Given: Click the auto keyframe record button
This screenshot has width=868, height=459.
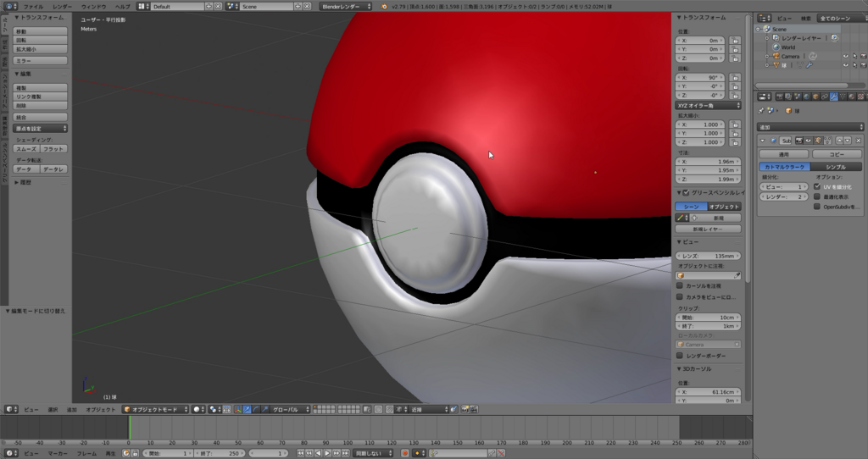Looking at the screenshot, I should point(404,453).
